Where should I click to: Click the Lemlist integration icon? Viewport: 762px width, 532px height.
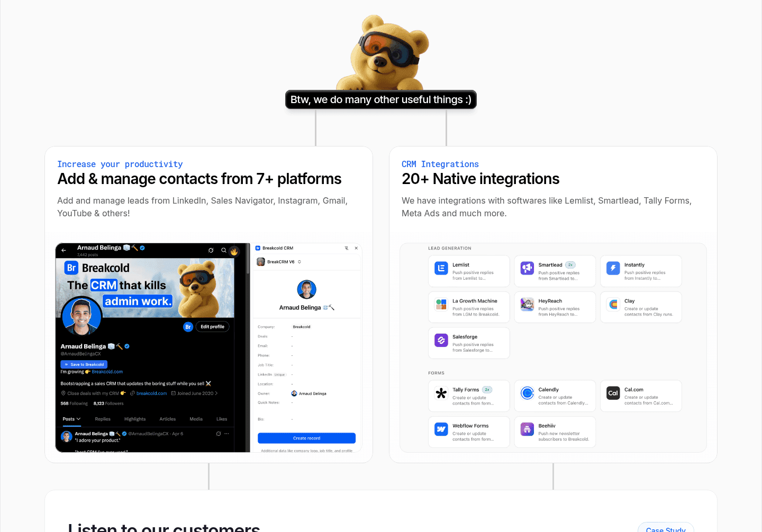(441, 268)
